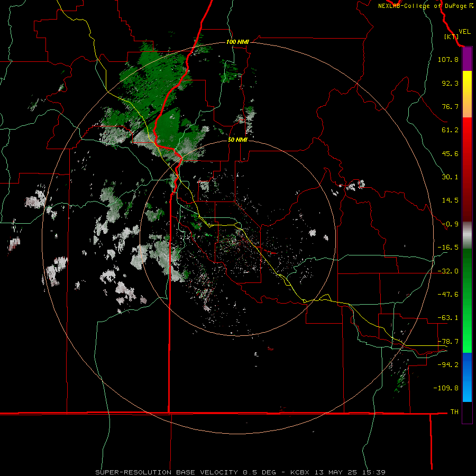Viewport: 476px width, 476px height.
Task: Click the VEL legend title
Action: point(464,32)
